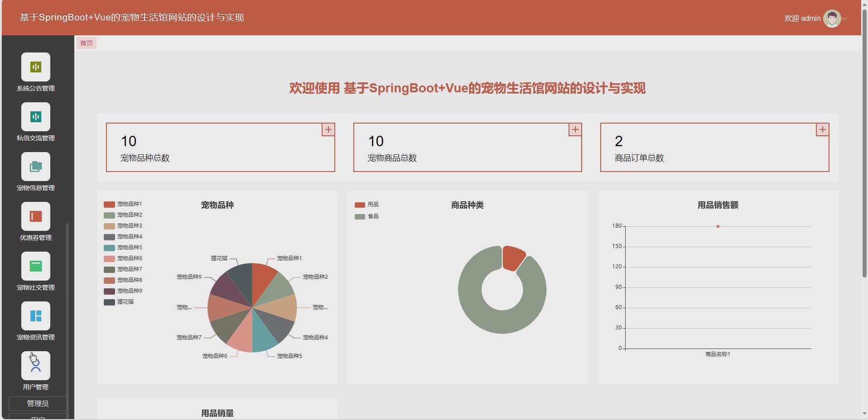Image resolution: width=868 pixels, height=420 pixels.
Task: Toggle 宠物品种4 legend entry
Action: [x=123, y=237]
